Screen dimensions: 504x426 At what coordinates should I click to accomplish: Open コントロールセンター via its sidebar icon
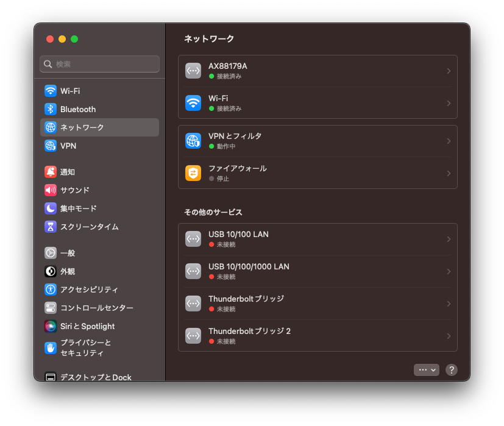(x=51, y=308)
